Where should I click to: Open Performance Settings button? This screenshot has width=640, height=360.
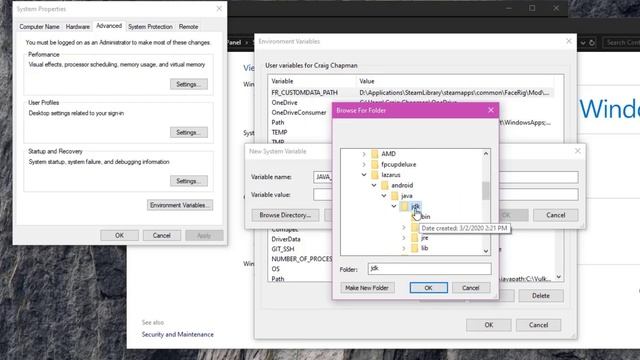point(189,84)
